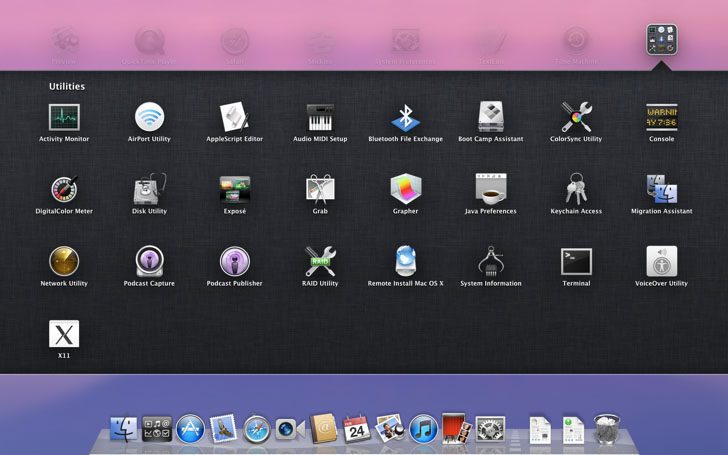The height and width of the screenshot is (455, 728).
Task: Open Safari in the Dock
Action: (257, 429)
